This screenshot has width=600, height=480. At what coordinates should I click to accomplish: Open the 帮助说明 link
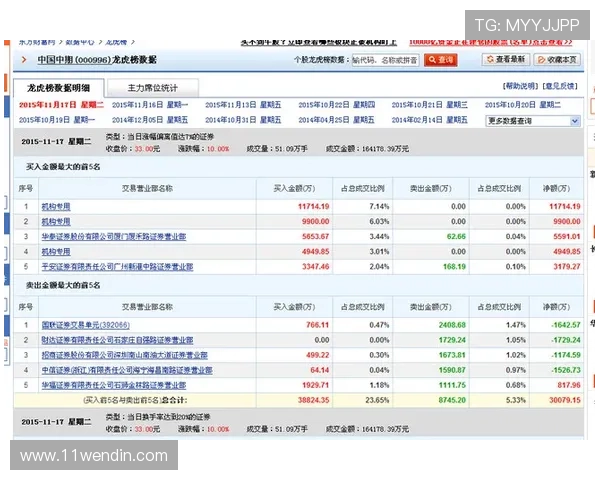520,86
